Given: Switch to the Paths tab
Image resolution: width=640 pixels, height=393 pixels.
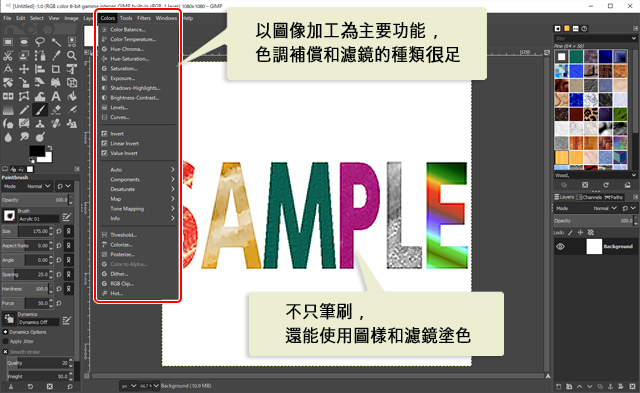Looking at the screenshot, I should click(613, 197).
